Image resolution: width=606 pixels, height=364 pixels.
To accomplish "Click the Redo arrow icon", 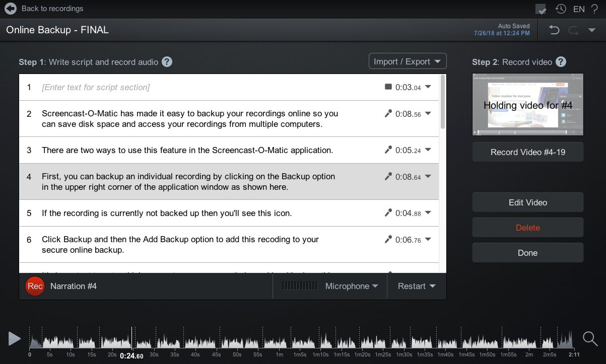I will [573, 30].
